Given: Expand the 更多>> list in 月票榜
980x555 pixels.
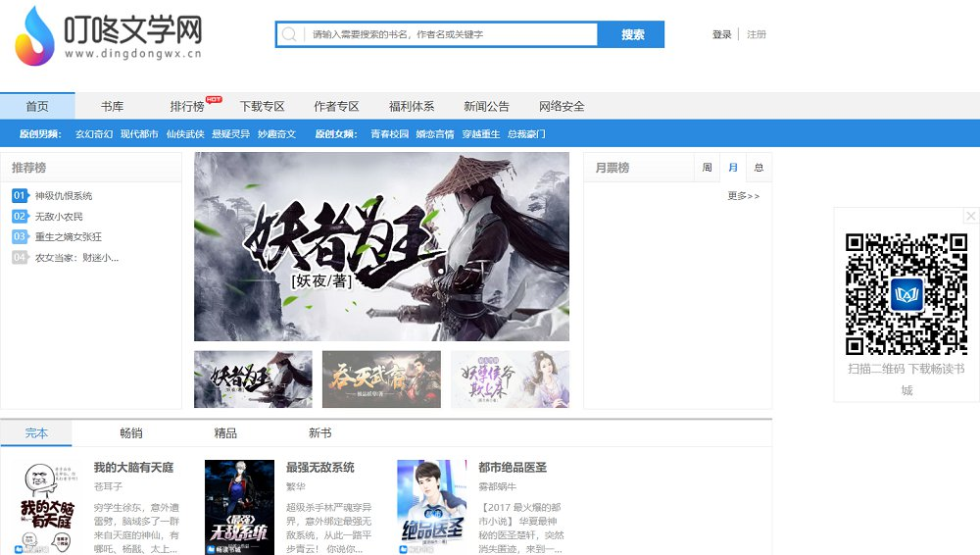Looking at the screenshot, I should [x=743, y=196].
